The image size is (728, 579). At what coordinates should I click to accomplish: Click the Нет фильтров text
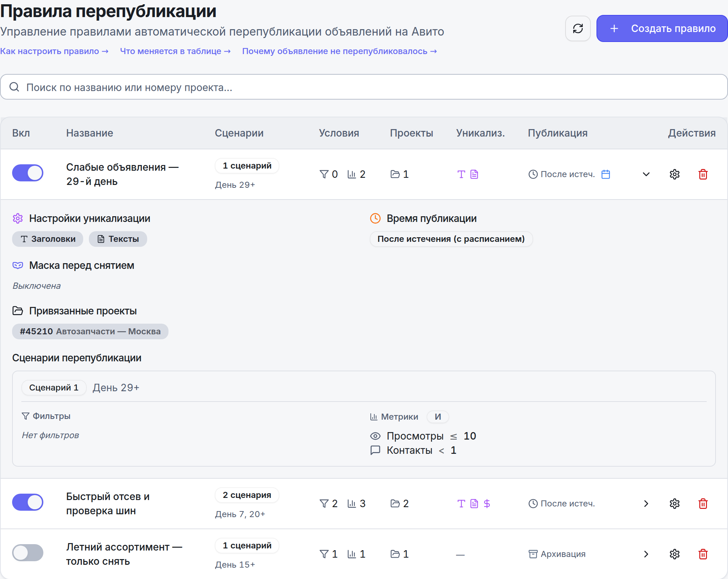pyautogui.click(x=50, y=435)
